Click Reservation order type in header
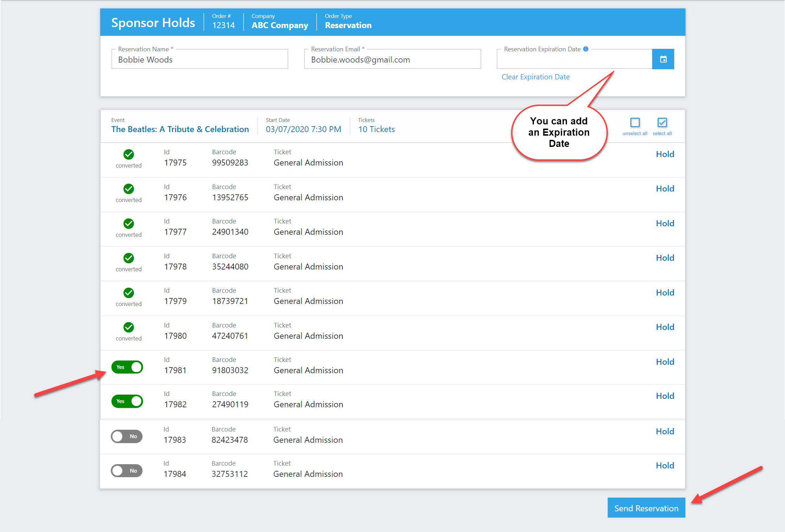The image size is (785, 532). pos(348,25)
